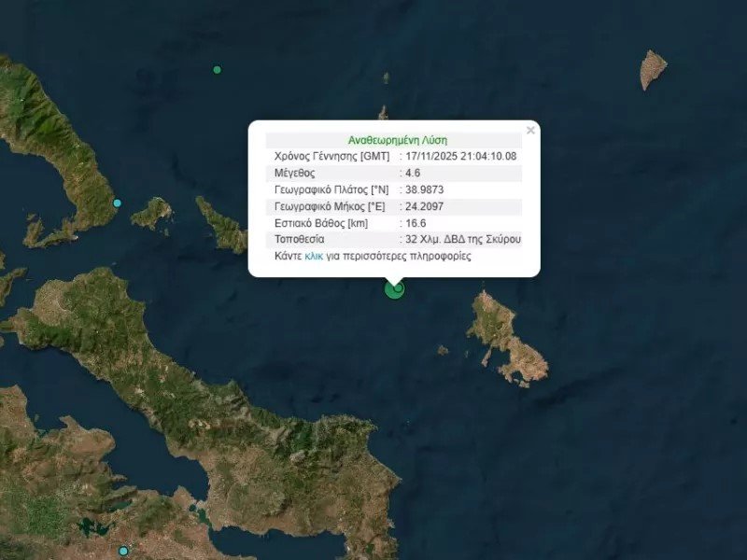Click the 'Χρόνος Γέννησης [GMT]' label
The height and width of the screenshot is (560, 747).
pyautogui.click(x=331, y=156)
